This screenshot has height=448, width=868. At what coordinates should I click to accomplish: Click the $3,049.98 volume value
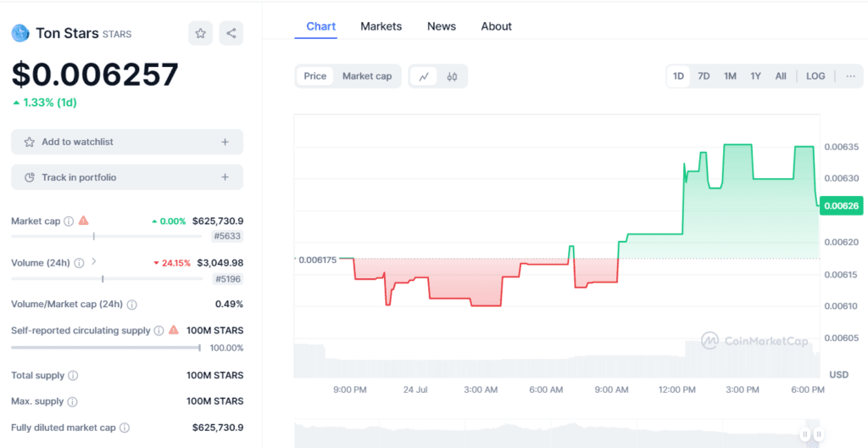220,262
